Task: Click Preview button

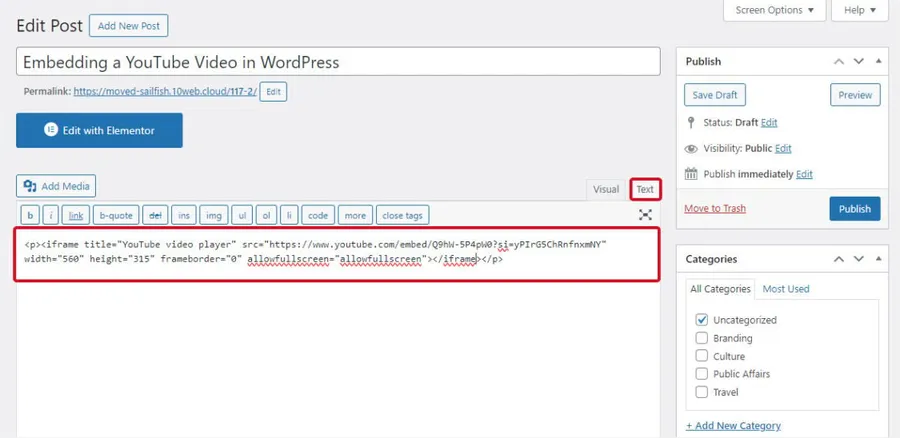Action: (855, 95)
